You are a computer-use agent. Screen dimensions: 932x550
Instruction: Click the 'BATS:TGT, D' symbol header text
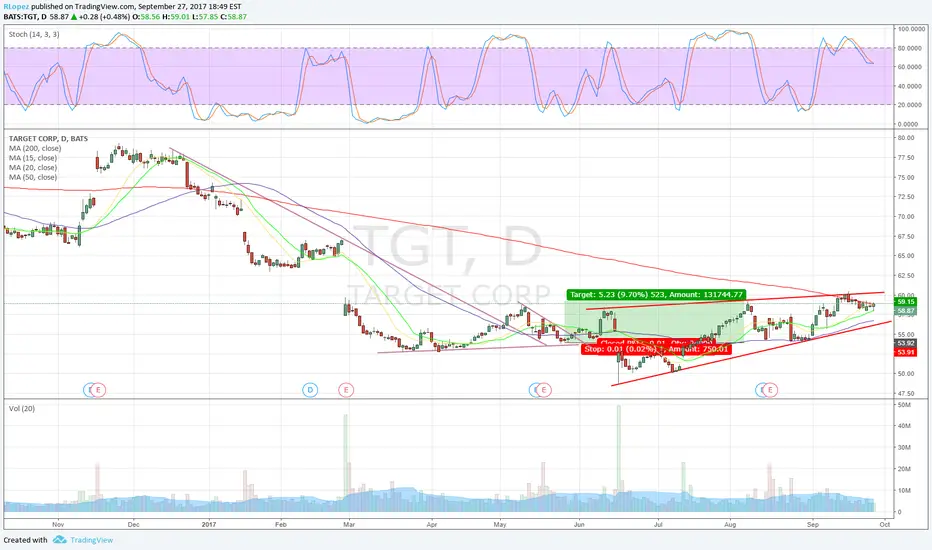pyautogui.click(x=25, y=17)
